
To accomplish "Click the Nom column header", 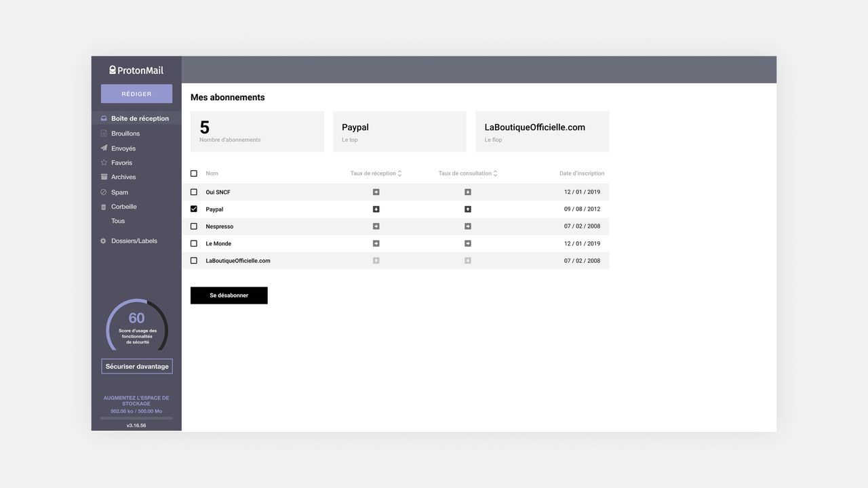I will (212, 174).
